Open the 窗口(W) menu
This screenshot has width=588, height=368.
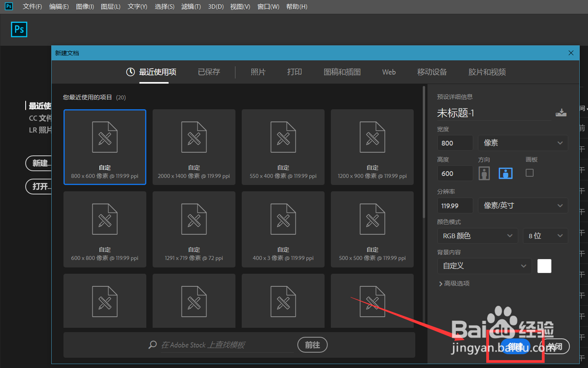(268, 7)
